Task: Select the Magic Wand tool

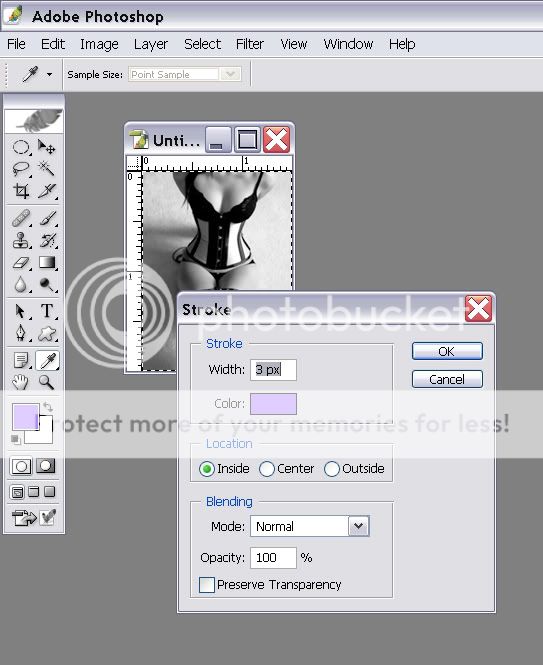Action: (47, 169)
